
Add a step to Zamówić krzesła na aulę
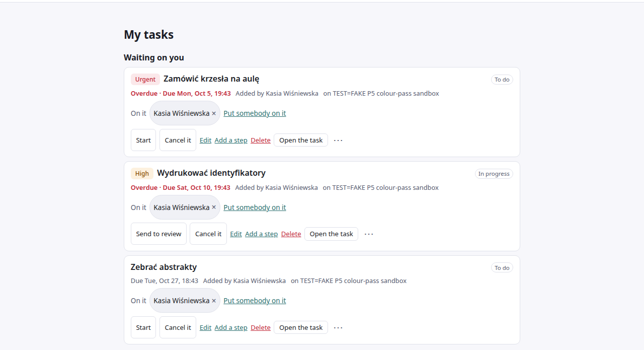231,141
